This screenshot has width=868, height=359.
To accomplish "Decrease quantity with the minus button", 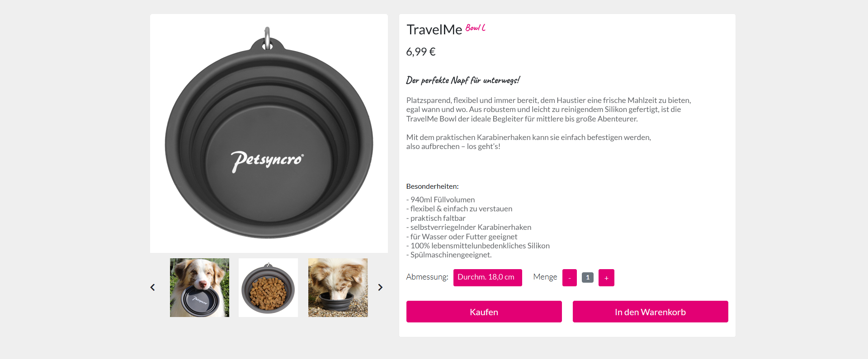I will pos(569,278).
